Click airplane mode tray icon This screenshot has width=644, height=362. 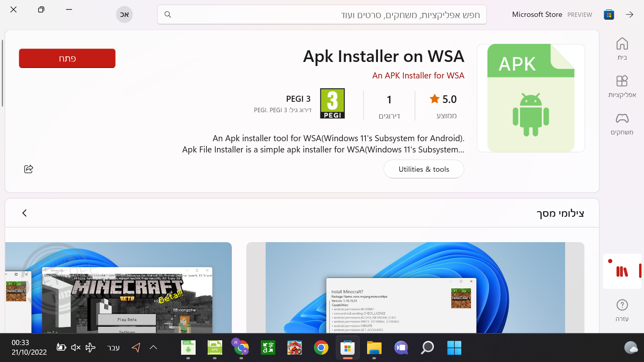tap(91, 348)
